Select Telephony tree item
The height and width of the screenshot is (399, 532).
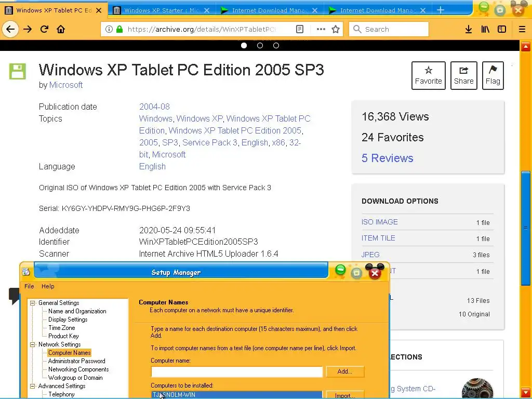point(61,394)
